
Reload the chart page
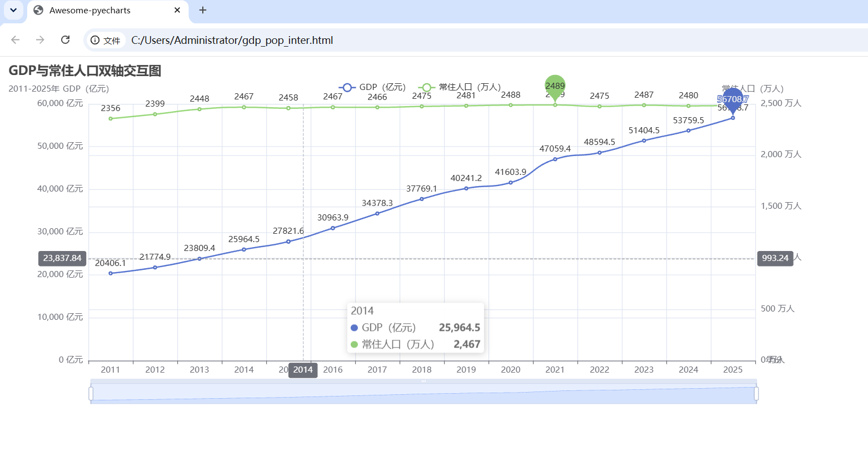click(66, 40)
